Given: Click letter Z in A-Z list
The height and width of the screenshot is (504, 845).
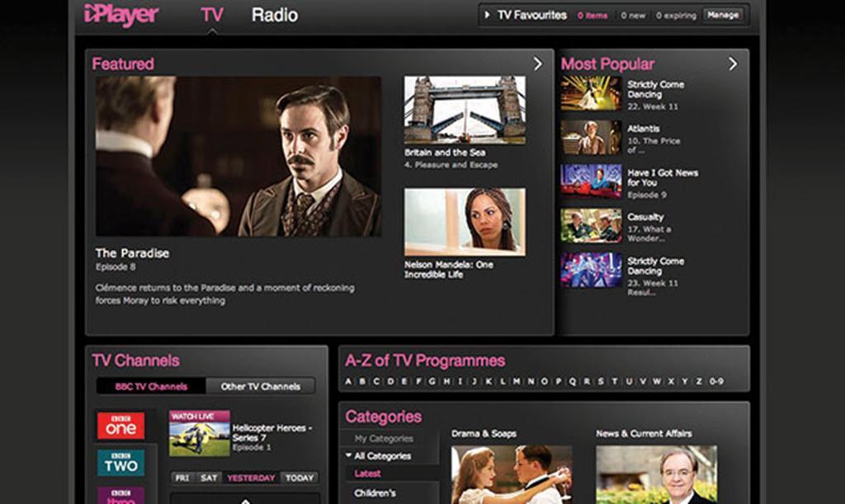Looking at the screenshot, I should coord(698,381).
